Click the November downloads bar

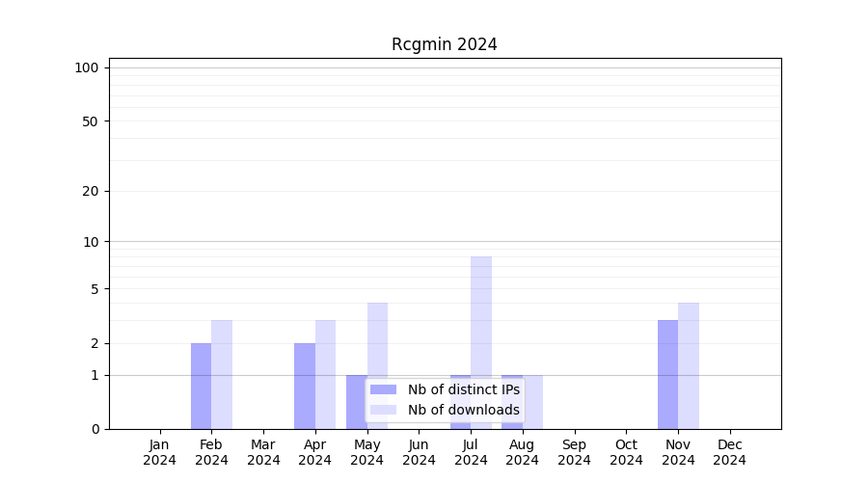[689, 365]
